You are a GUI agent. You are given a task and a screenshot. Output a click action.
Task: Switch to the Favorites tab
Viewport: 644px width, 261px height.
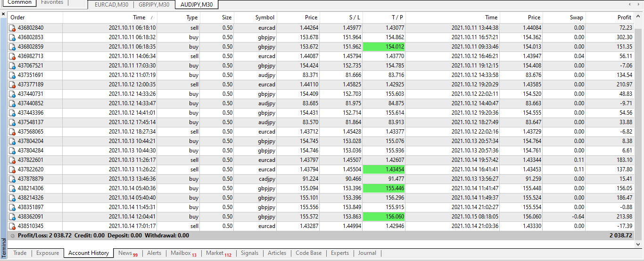[52, 2]
